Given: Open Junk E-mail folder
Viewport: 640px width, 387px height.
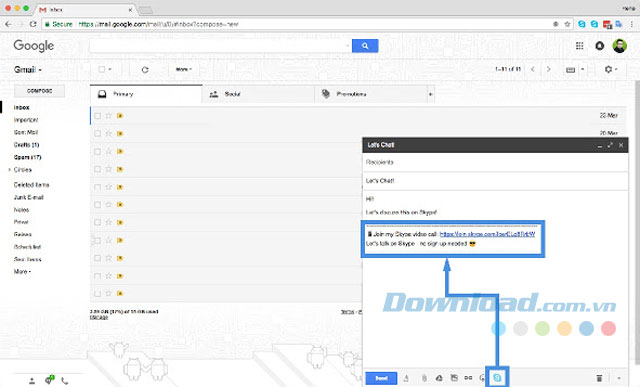Looking at the screenshot, I should (29, 197).
